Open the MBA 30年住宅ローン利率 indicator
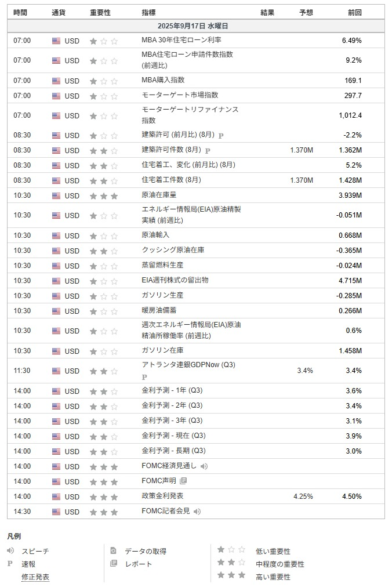 (x=181, y=40)
